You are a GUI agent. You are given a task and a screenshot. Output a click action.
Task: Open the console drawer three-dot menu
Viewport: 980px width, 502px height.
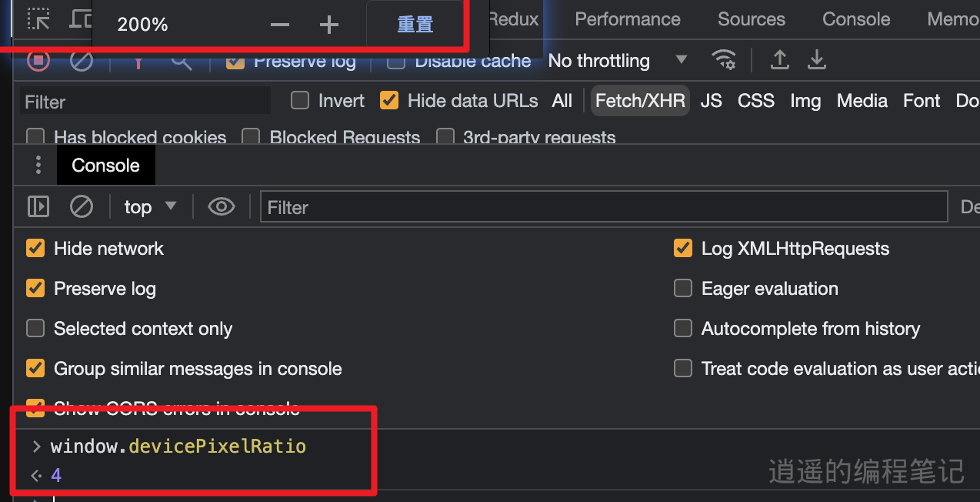(38, 166)
